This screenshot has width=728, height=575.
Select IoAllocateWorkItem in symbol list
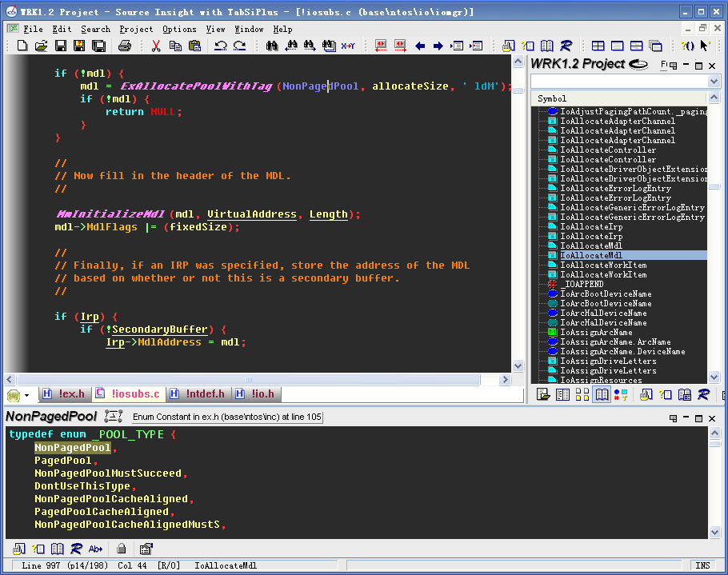tap(603, 266)
